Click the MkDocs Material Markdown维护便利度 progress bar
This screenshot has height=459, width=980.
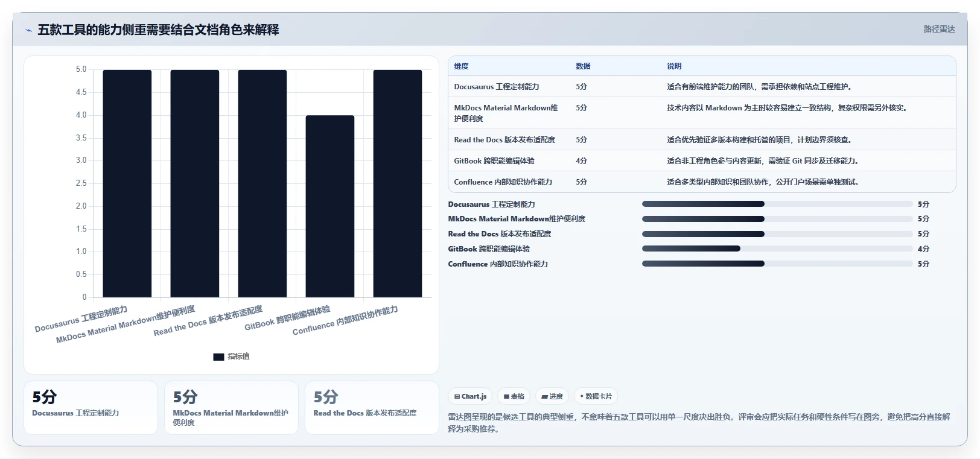(x=777, y=219)
